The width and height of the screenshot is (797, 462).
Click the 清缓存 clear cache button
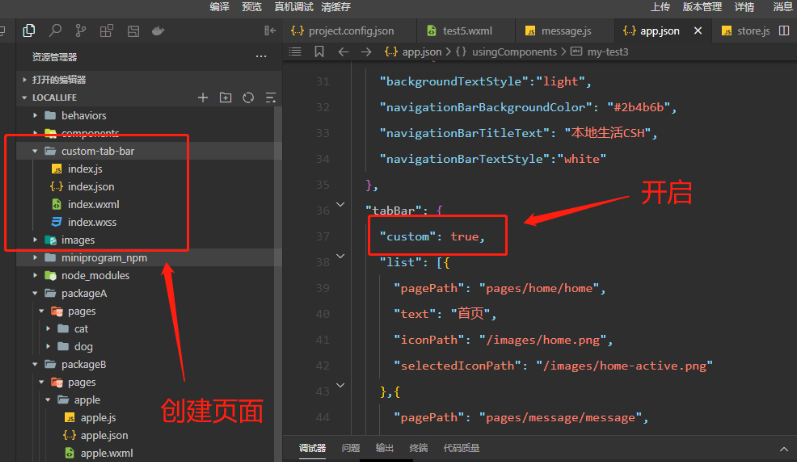pos(336,7)
